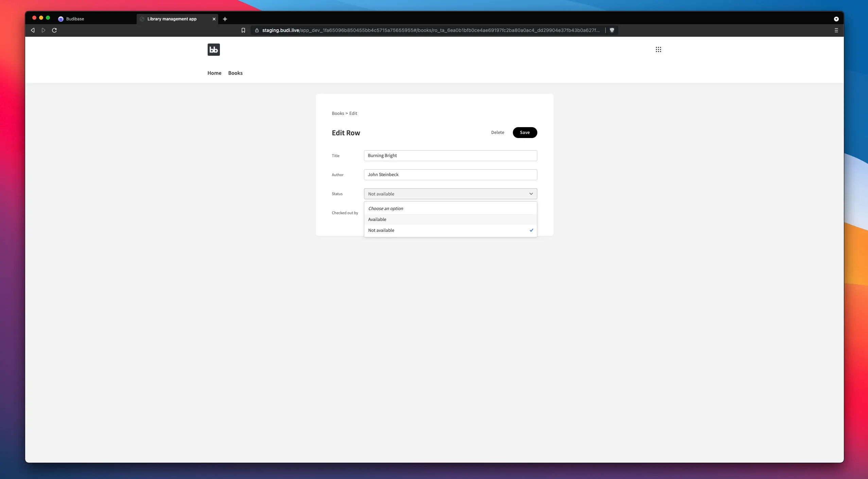This screenshot has height=479, width=868.
Task: Click the padlock icon in the address bar
Action: [256, 30]
